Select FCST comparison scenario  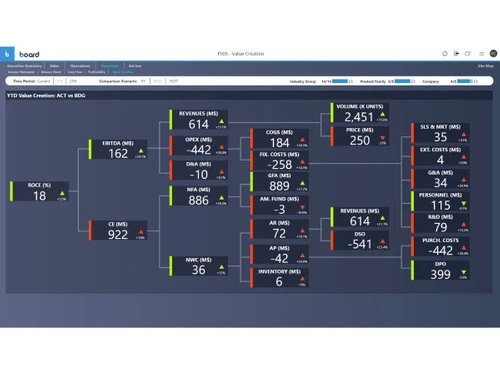[x=174, y=81]
